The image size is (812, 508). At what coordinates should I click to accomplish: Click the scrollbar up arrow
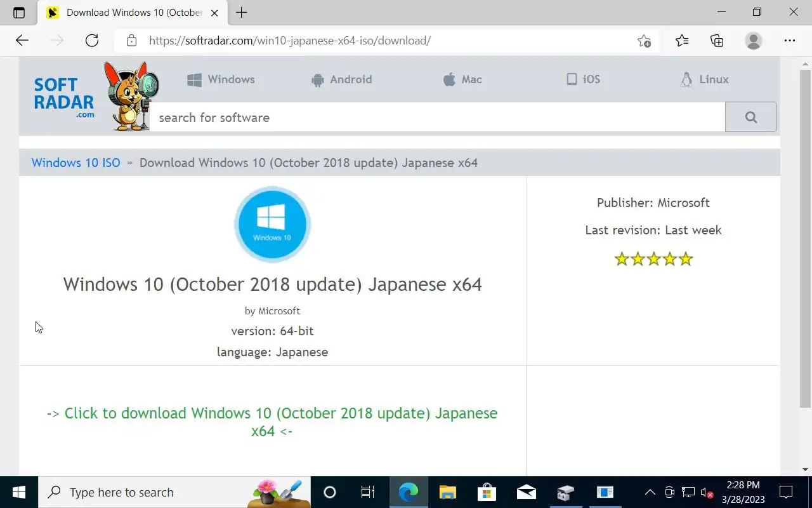pyautogui.click(x=805, y=63)
